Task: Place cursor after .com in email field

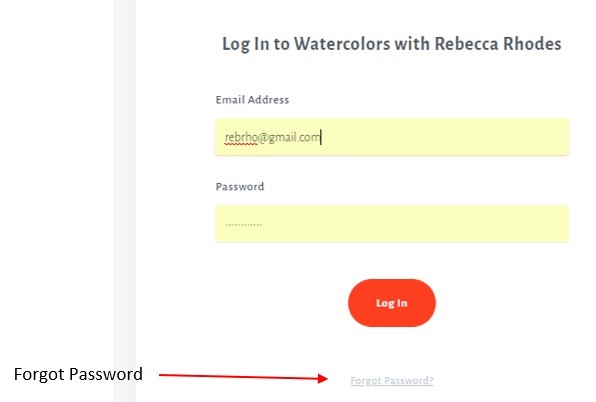Action: click(x=321, y=137)
